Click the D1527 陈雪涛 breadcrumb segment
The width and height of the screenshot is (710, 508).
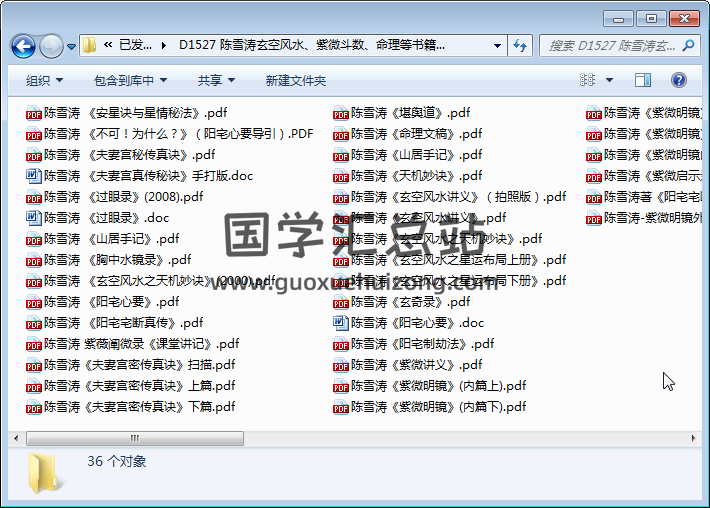point(312,45)
